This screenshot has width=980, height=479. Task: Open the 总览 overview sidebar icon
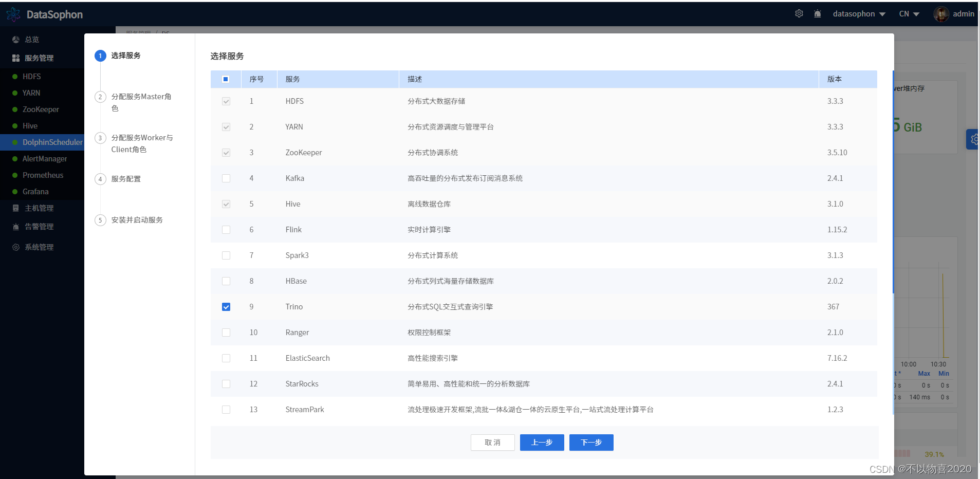(16, 40)
